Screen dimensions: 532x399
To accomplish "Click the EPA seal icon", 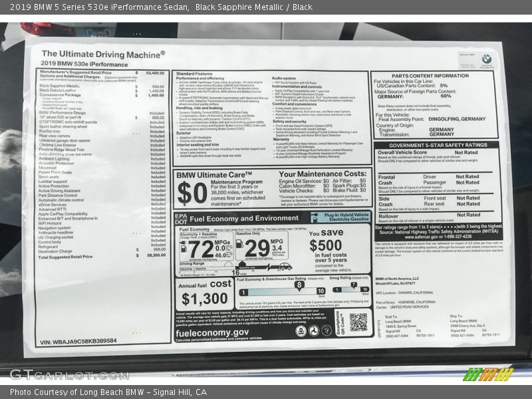I will (x=301, y=331).
